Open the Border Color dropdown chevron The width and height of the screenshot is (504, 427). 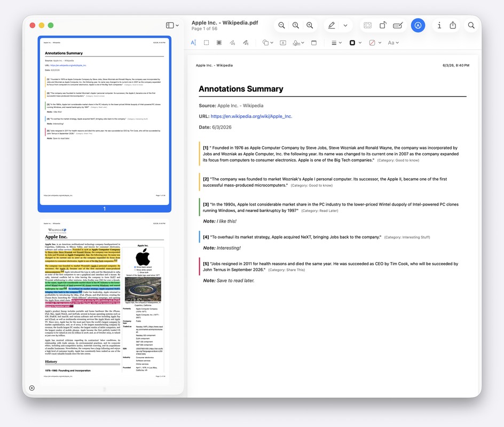point(360,43)
